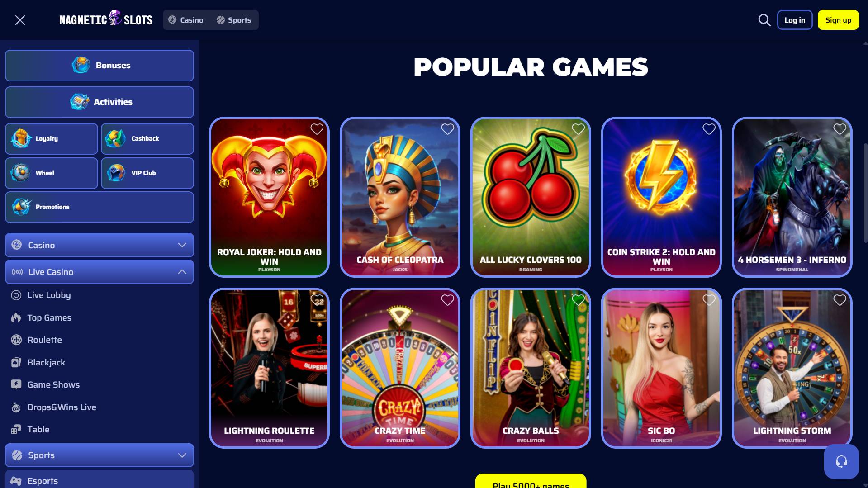Open the search magnifier icon
This screenshot has height=488, width=868.
[764, 20]
